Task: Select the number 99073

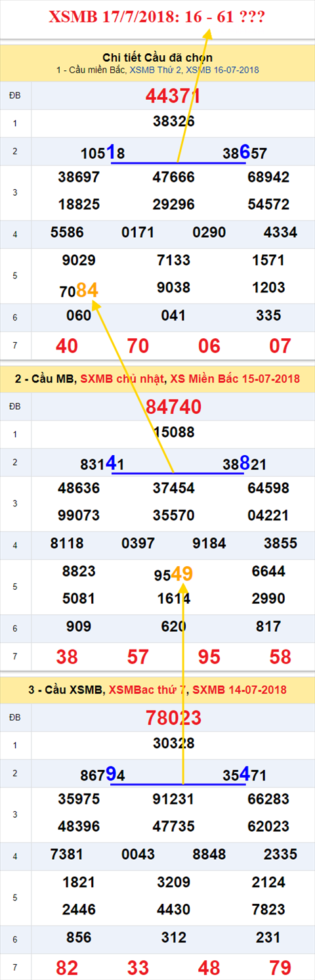Action: coord(79,516)
